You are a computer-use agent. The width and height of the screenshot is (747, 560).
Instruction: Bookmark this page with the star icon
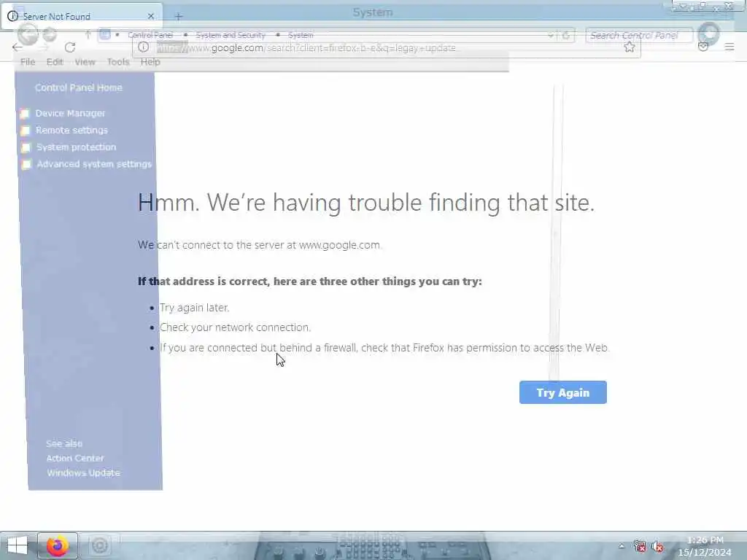[630, 47]
